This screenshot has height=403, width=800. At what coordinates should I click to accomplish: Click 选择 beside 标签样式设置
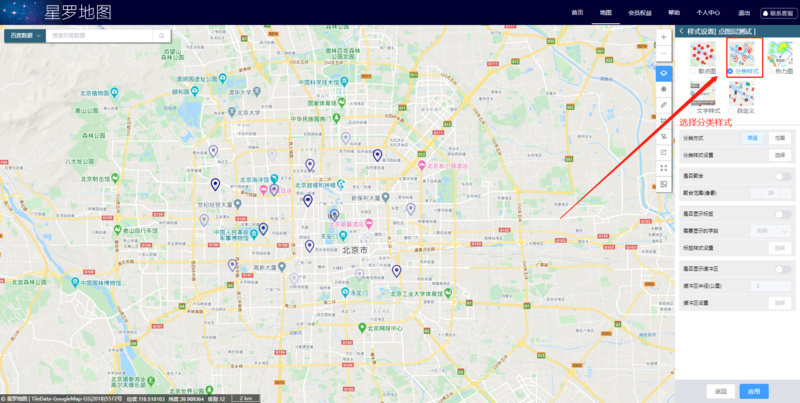[780, 248]
